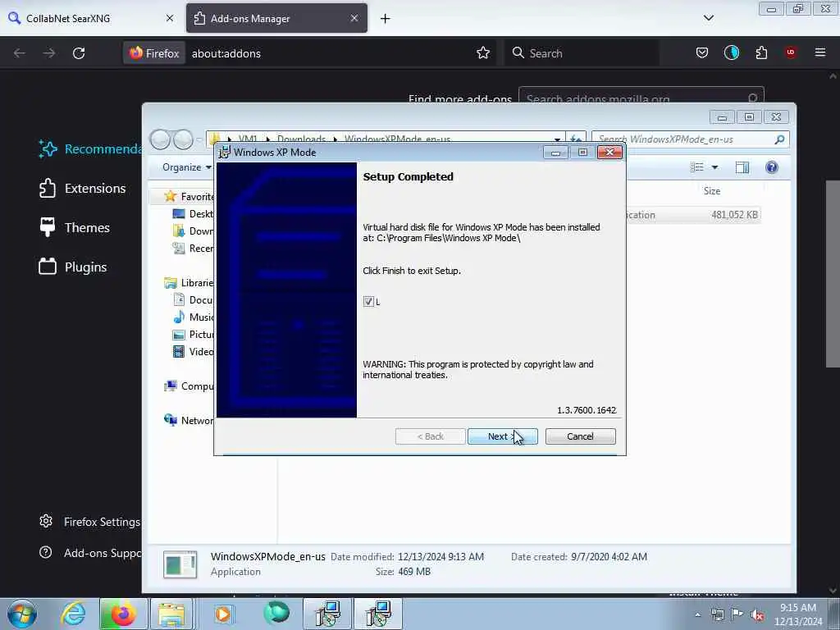Screen dimensions: 840x630
Task: Open the Pocket save icon
Action: point(702,52)
